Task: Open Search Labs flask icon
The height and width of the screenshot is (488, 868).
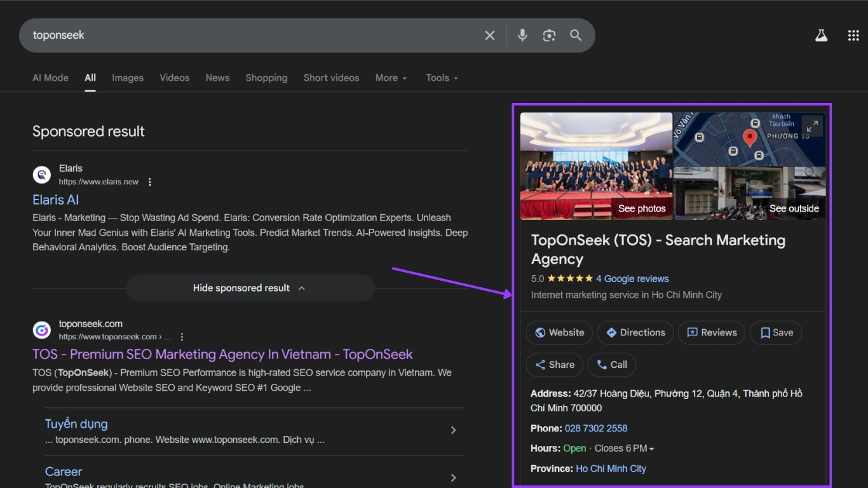Action: 821,35
